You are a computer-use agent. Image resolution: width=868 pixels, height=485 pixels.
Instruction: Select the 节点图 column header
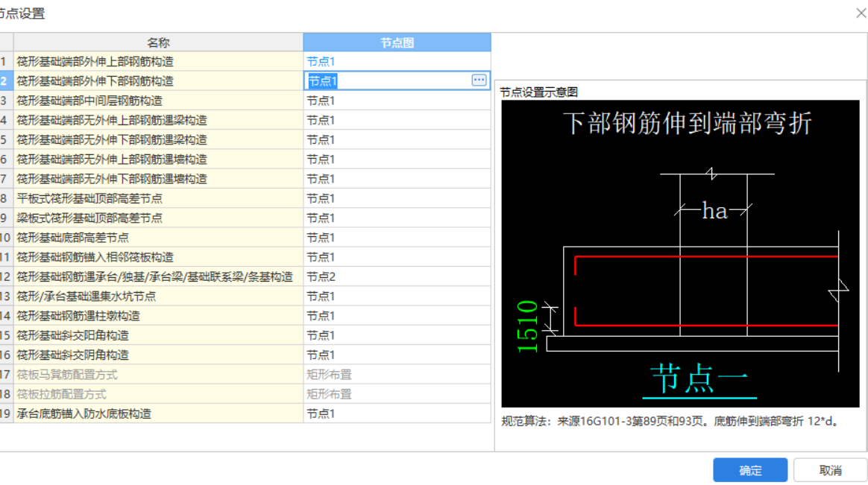pos(397,42)
